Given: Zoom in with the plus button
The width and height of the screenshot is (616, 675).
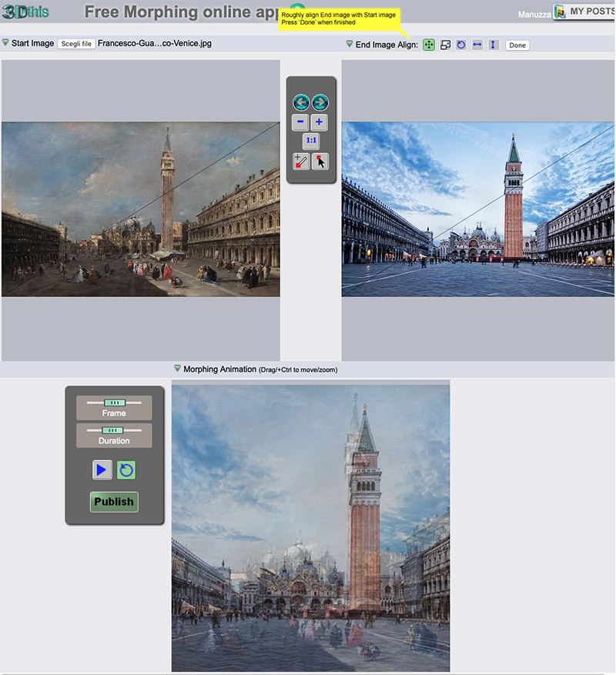Looking at the screenshot, I should (320, 122).
